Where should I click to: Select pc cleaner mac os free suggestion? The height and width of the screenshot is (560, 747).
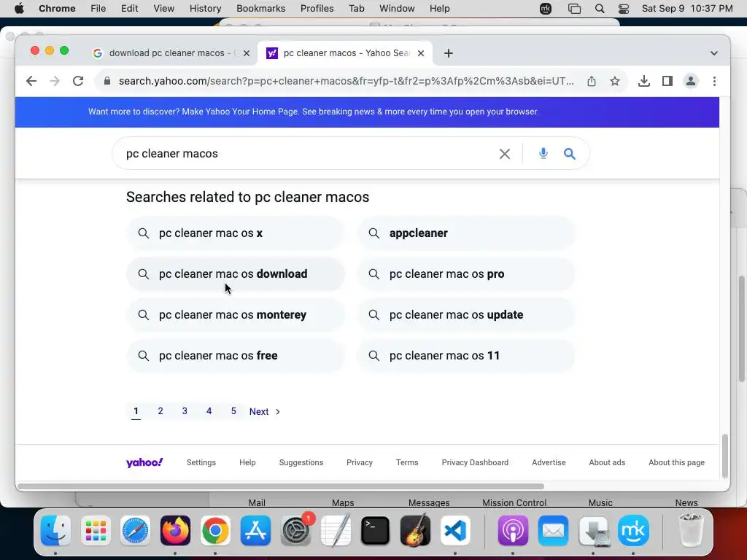[x=236, y=356]
